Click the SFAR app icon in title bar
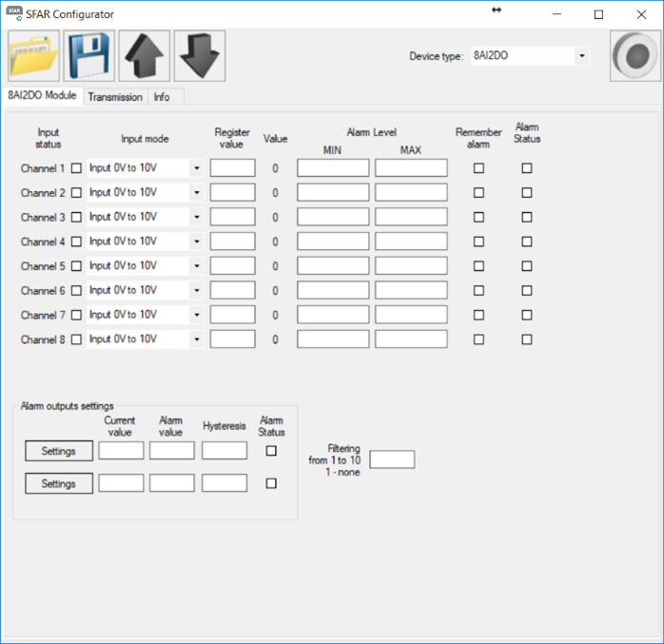The width and height of the screenshot is (664, 644). tap(14, 14)
